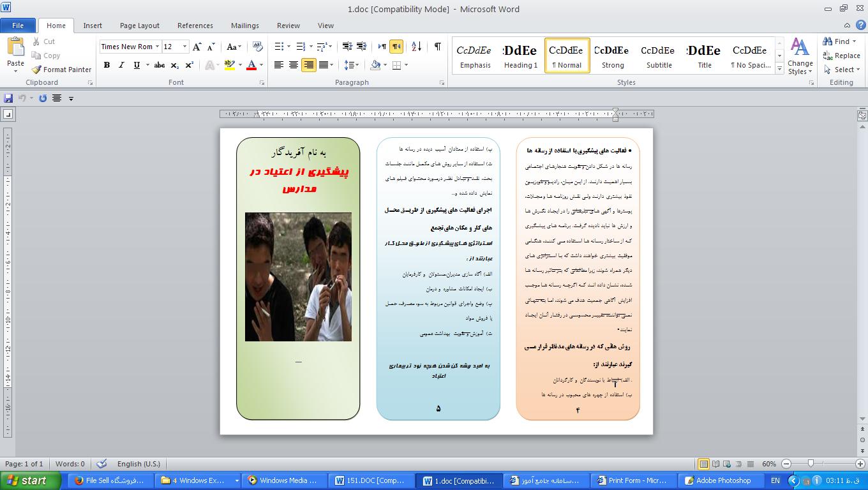Shrink font size with the small A
Image resolution: width=868 pixels, height=490 pixels.
click(x=211, y=47)
